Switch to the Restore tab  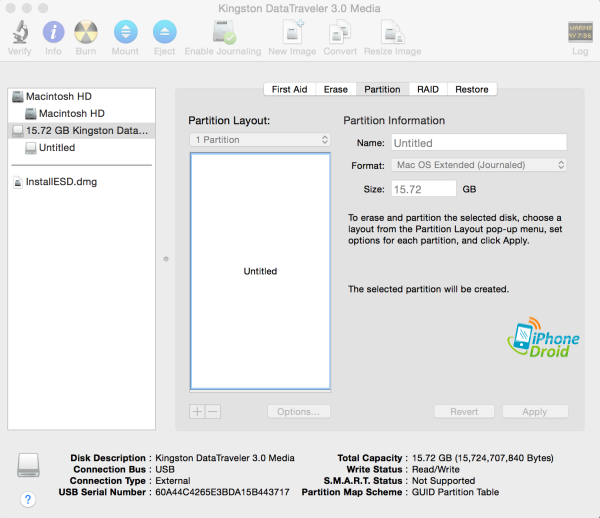pos(472,90)
